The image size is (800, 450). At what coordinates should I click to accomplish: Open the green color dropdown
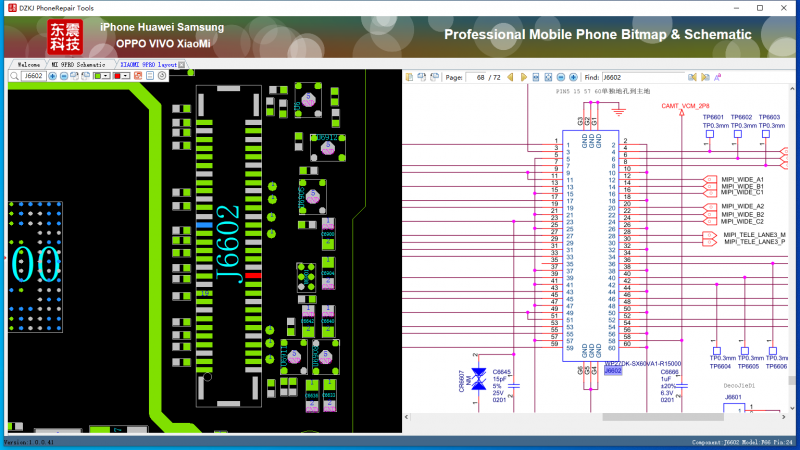(x=106, y=76)
